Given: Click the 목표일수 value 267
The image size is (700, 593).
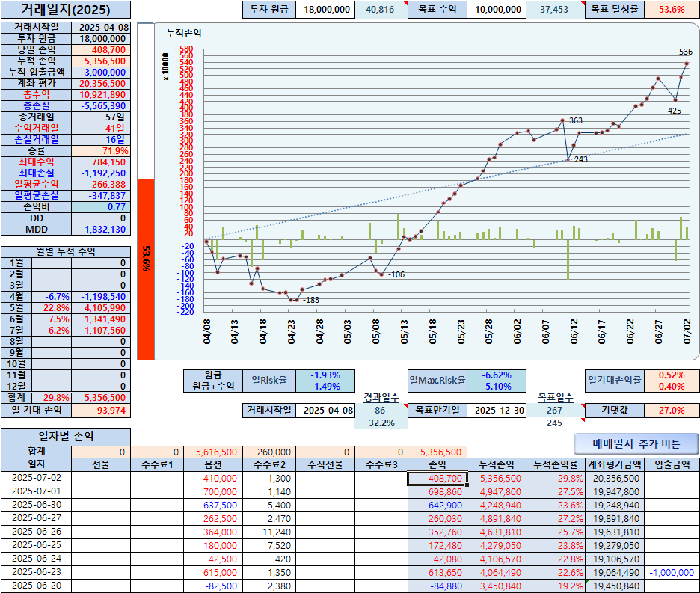Looking at the screenshot, I should pyautogui.click(x=555, y=410).
